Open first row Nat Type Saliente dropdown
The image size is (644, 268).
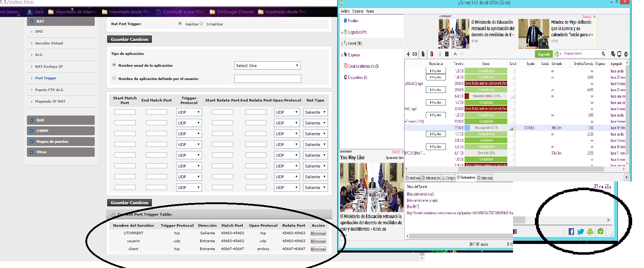point(315,112)
